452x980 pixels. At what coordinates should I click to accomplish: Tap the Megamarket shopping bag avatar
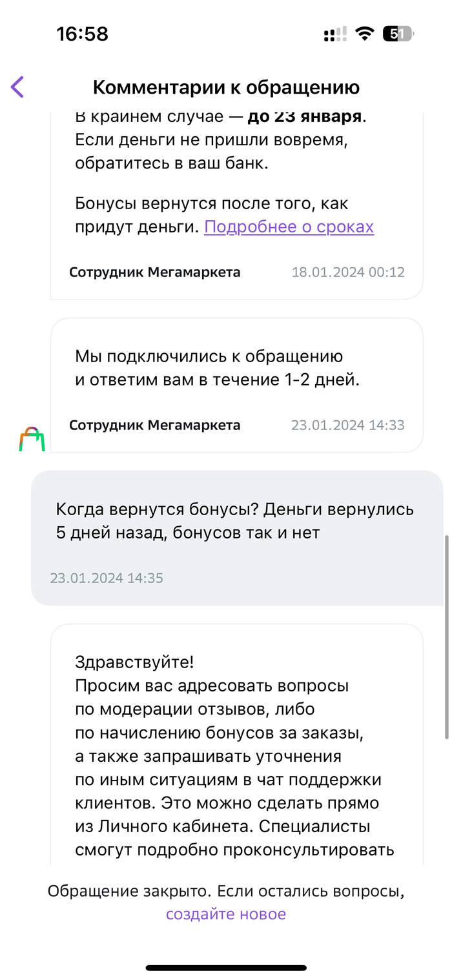[x=32, y=439]
